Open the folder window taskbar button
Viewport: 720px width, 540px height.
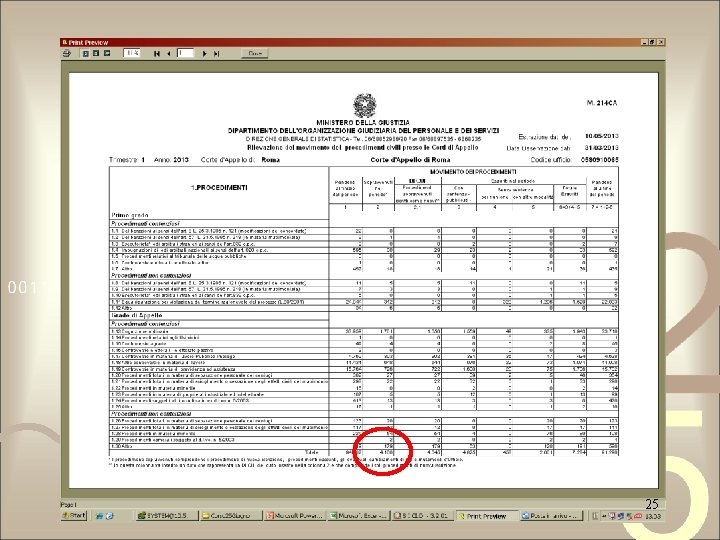click(x=231, y=516)
